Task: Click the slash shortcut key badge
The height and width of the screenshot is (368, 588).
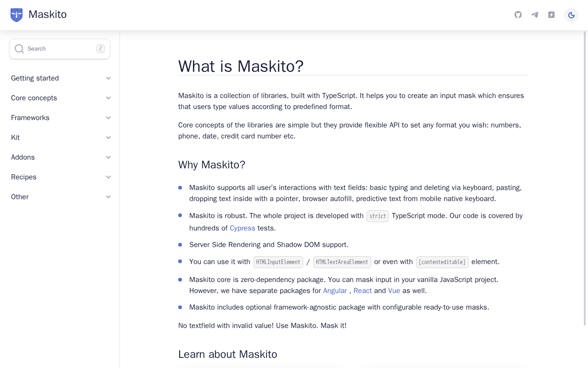Action: [101, 49]
